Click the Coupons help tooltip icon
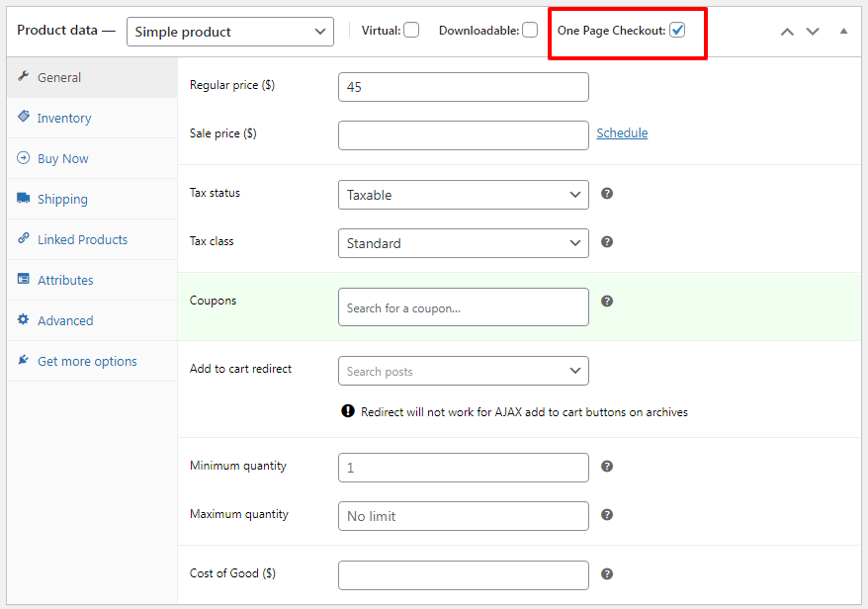Image resolution: width=868 pixels, height=609 pixels. 607,302
